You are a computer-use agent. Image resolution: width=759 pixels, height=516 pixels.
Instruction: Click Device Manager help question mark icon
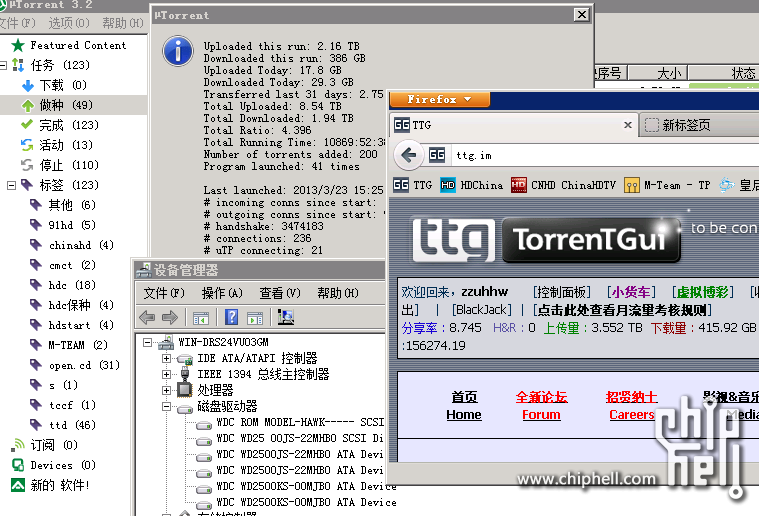click(231, 317)
